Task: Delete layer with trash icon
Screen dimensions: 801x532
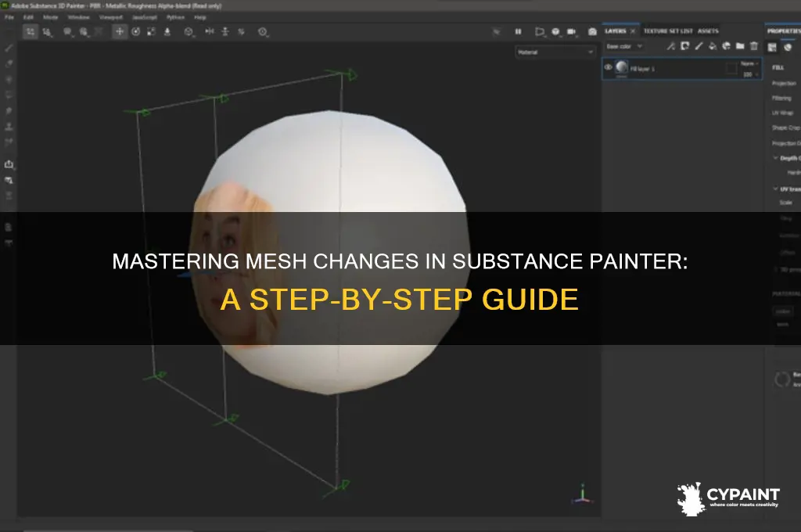Action: point(754,46)
